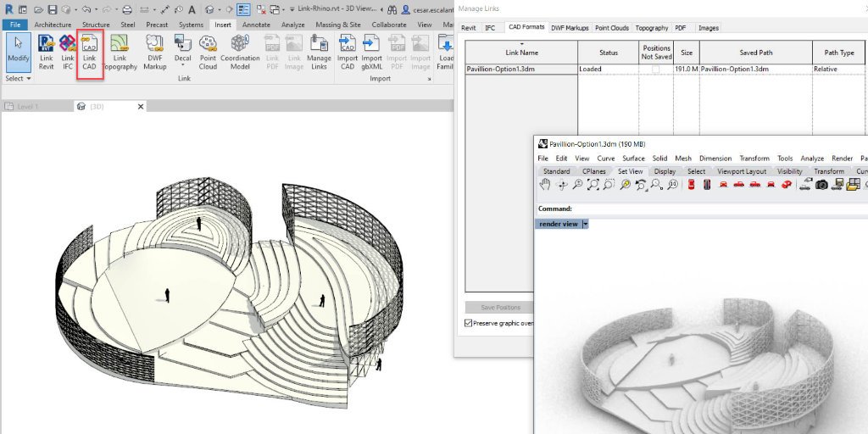Click the Import gbXML tool

pyautogui.click(x=371, y=52)
